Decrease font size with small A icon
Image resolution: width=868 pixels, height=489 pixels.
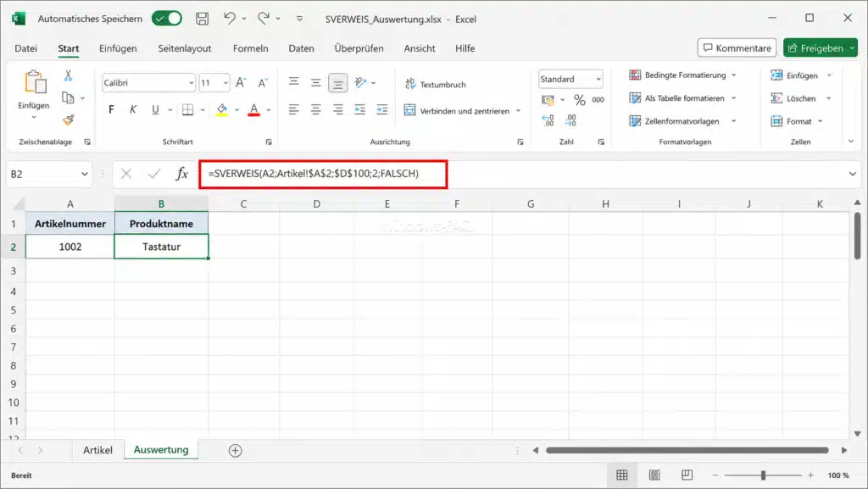point(263,83)
